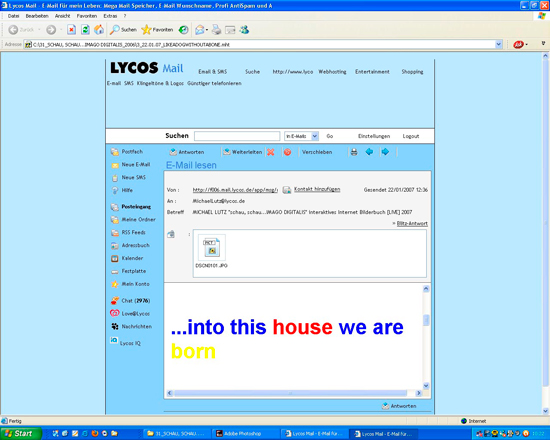Open the browser history clock icon
This screenshot has height=440, width=550.
point(183,30)
